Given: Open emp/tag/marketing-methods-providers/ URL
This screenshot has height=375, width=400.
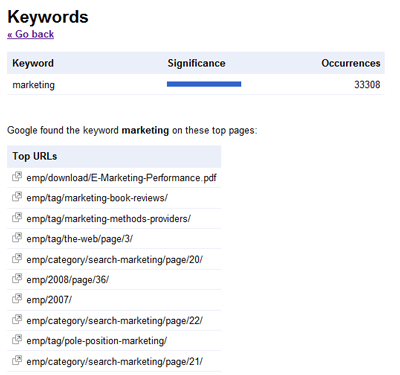Looking at the screenshot, I should pyautogui.click(x=108, y=219).
